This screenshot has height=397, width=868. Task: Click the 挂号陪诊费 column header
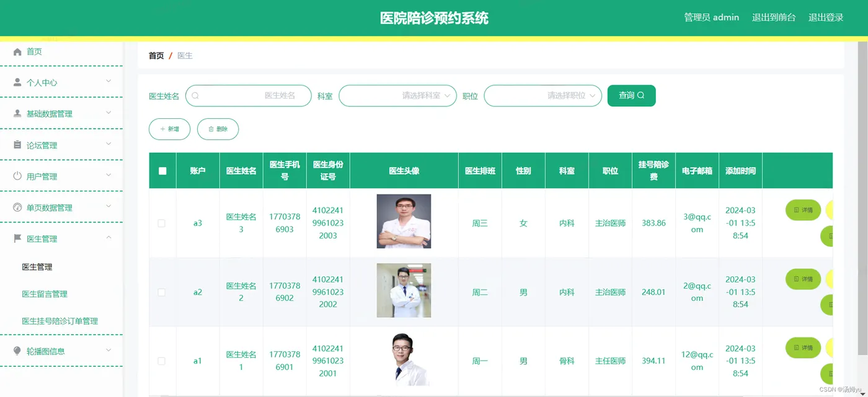pyautogui.click(x=653, y=171)
